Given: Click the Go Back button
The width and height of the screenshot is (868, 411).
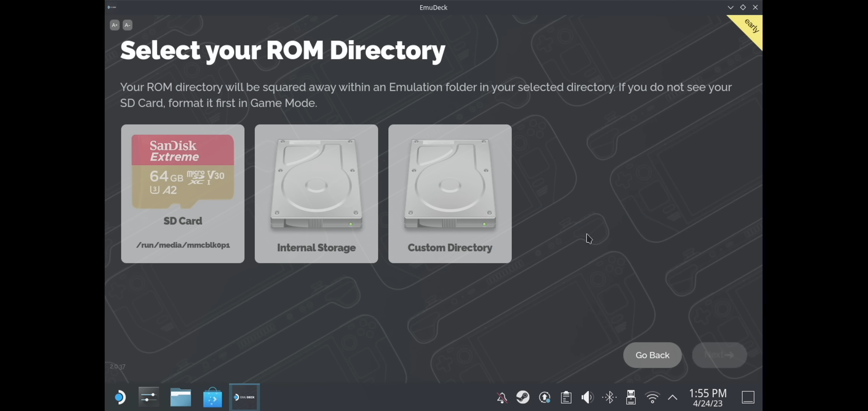Looking at the screenshot, I should click(x=652, y=355).
